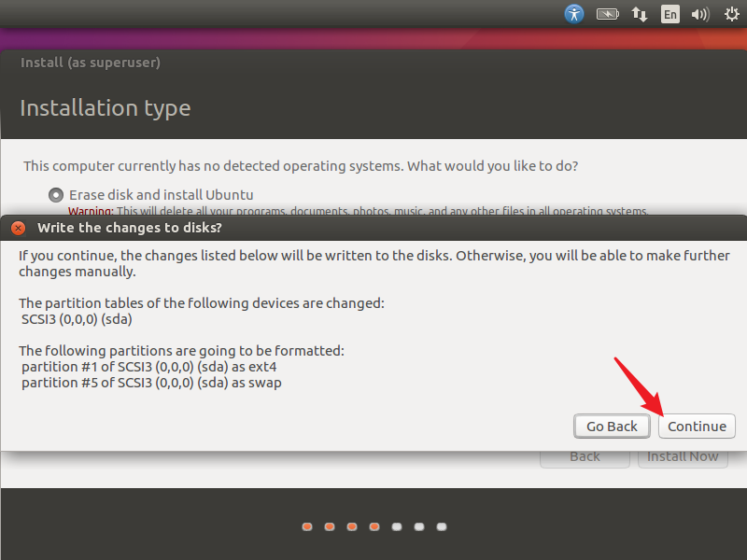Click the Go Back button

point(612,427)
